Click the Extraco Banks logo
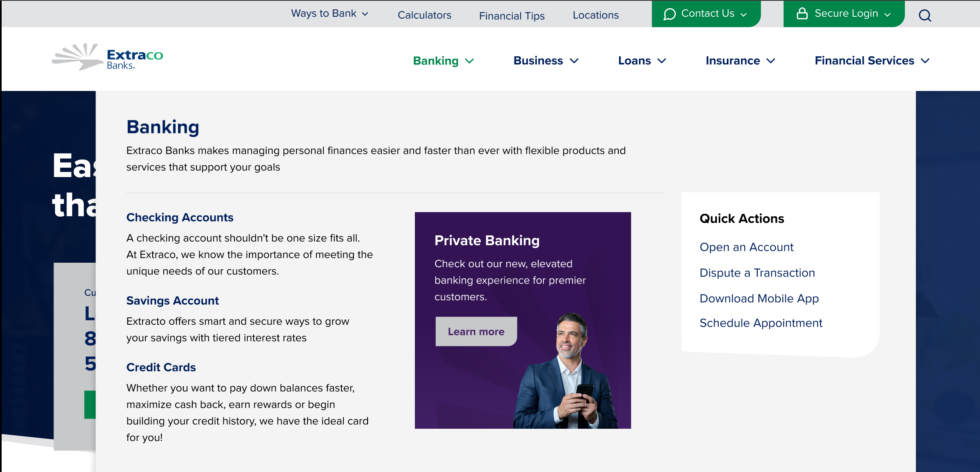 pyautogui.click(x=107, y=57)
